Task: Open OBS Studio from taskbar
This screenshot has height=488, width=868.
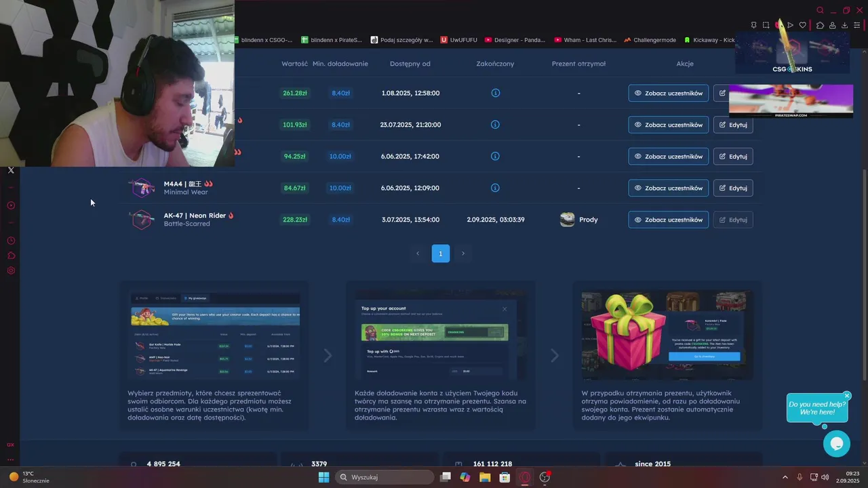Action: pos(545,477)
